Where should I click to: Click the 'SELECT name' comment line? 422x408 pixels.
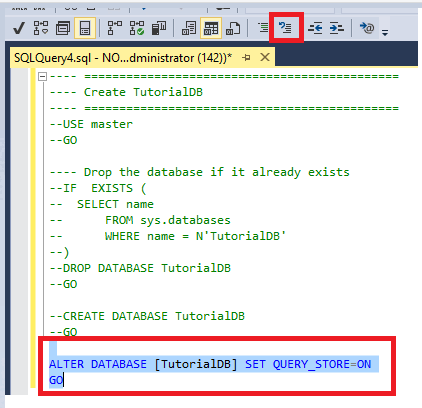(x=102, y=204)
